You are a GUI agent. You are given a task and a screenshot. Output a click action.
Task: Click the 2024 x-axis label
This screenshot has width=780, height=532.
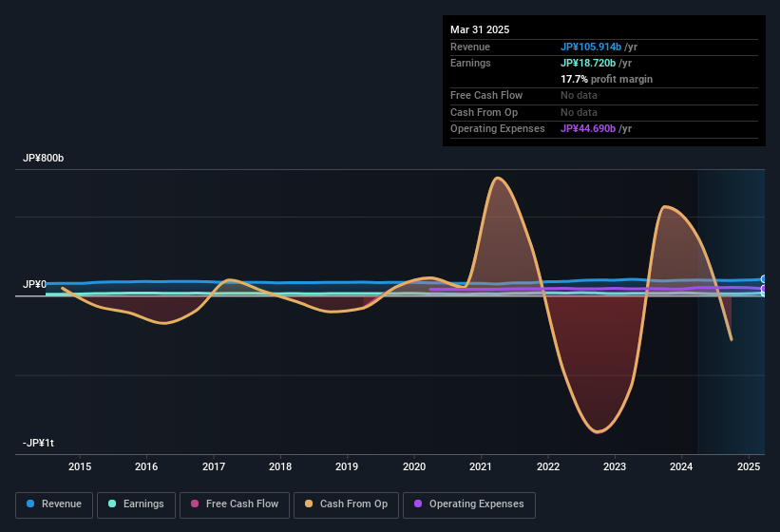pos(681,466)
